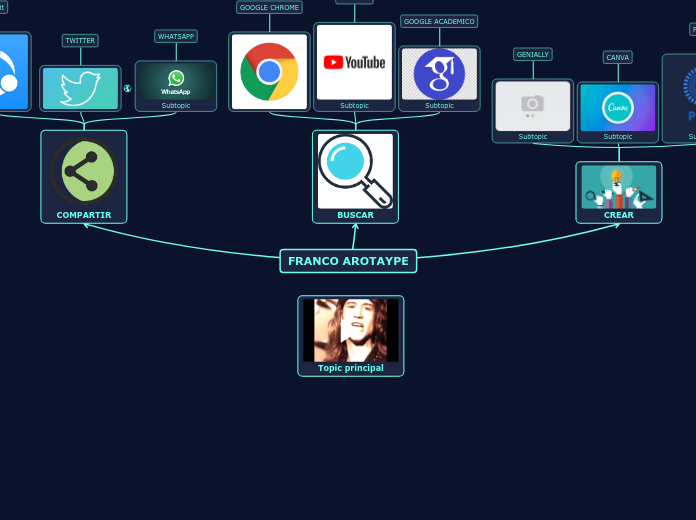Select the WhatsApp logo image
696x520 pixels.
[x=176, y=82]
